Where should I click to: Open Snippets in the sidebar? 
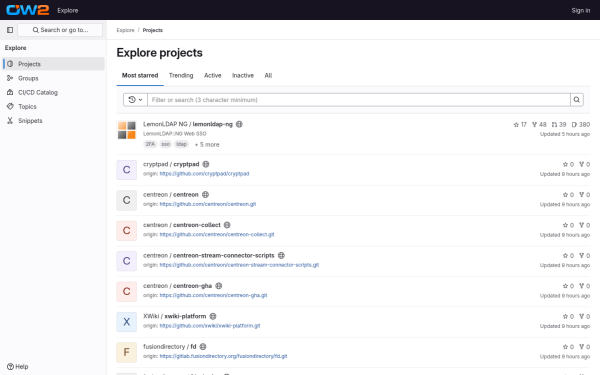click(x=54, y=121)
